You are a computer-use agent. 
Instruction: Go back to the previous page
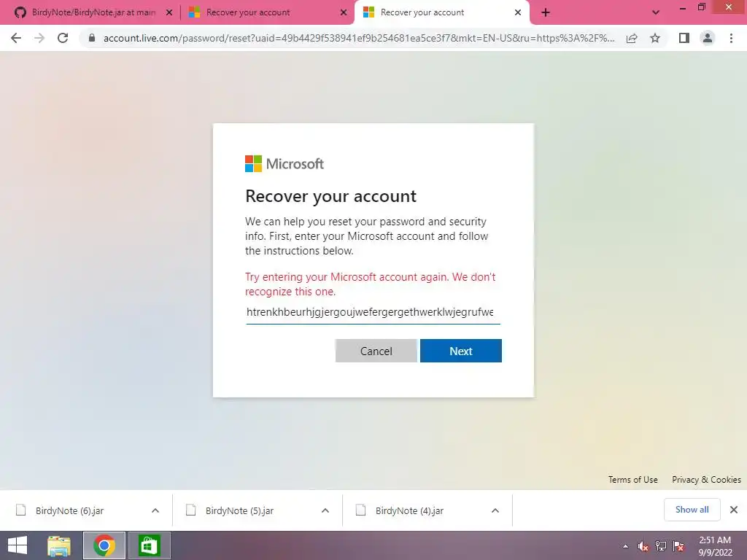(16, 38)
